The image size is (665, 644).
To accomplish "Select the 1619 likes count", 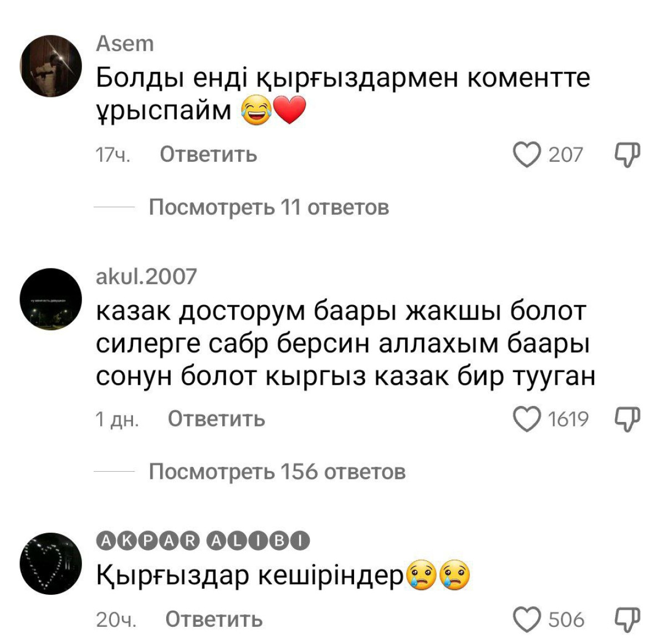I will (x=568, y=419).
